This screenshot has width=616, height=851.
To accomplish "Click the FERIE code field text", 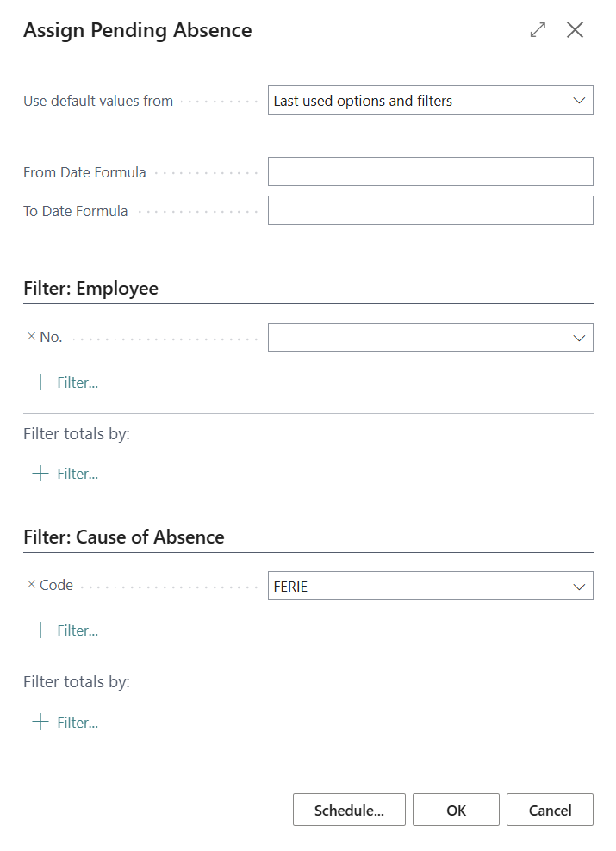I will pos(290,587).
